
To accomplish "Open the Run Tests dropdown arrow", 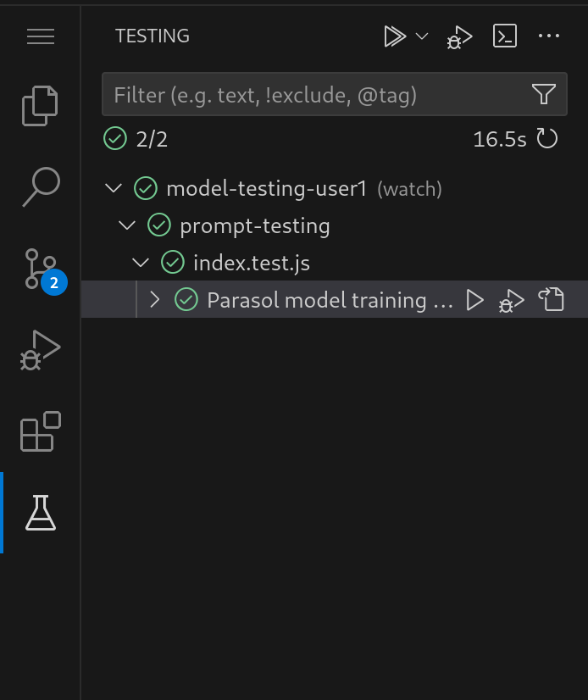I will (x=422, y=36).
